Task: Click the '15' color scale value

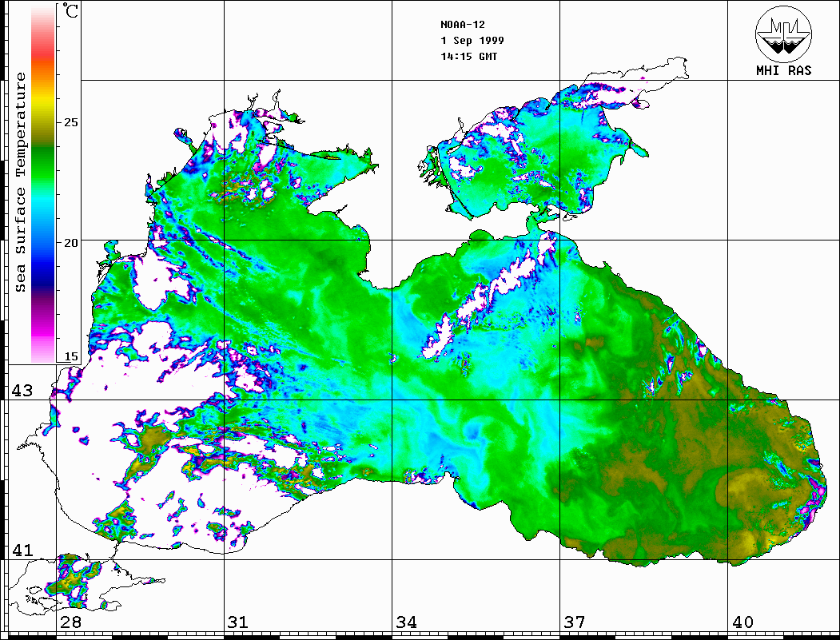Action: (x=71, y=356)
